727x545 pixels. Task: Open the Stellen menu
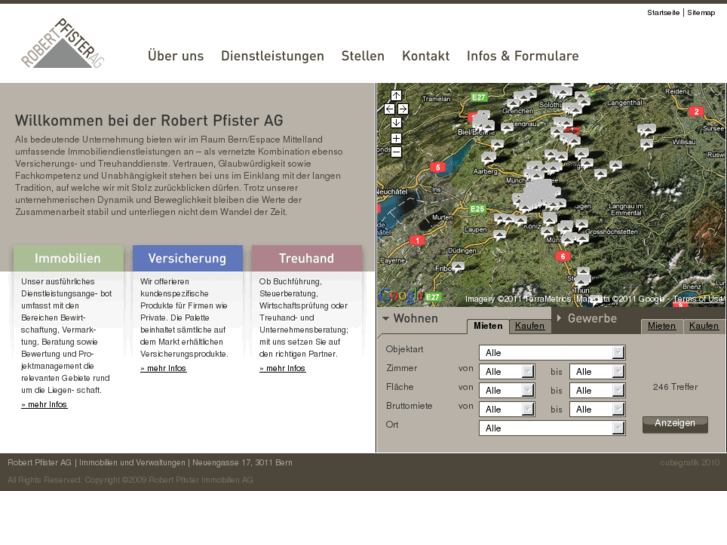point(363,56)
